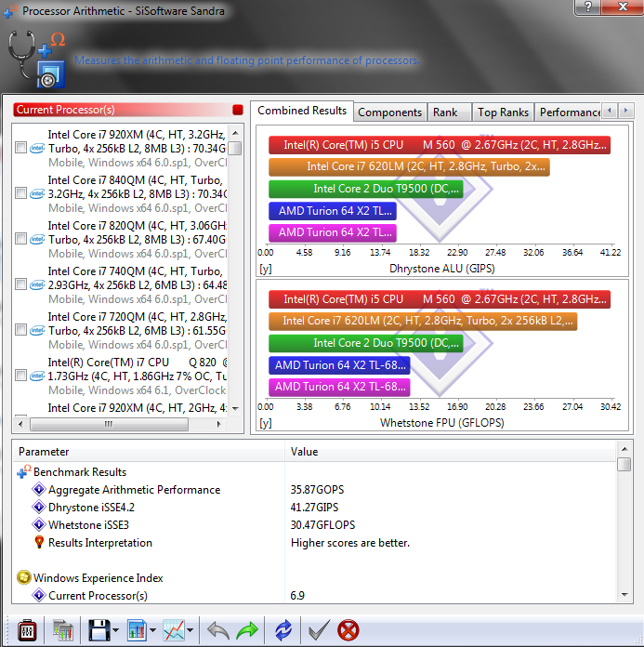Select the Current Processor(s) 6.9 row
Screen dimensions: 644x647
point(313,596)
